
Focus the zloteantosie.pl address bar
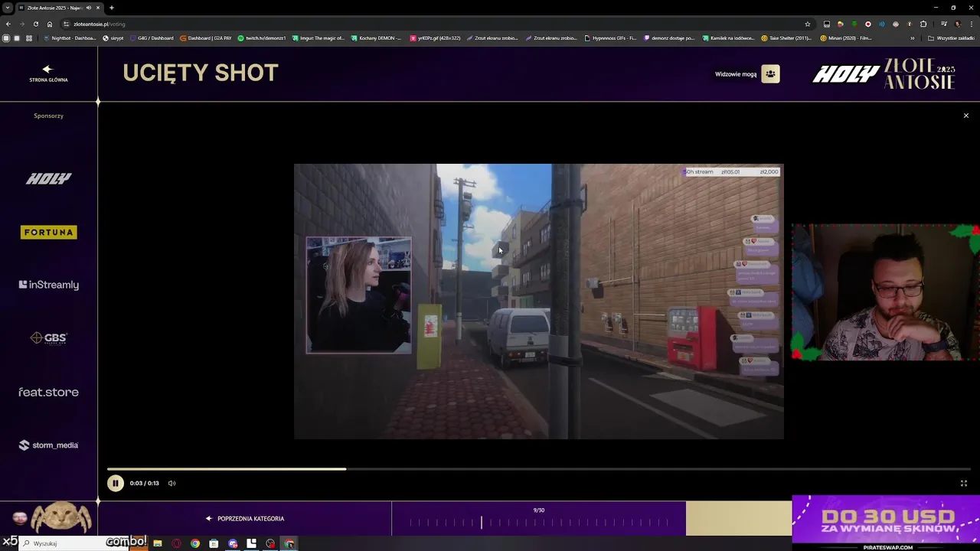433,24
